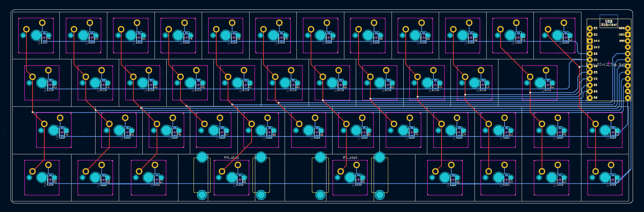644x212 pixels.
Task: Click upper yellow pad of top-right switch
Action: [x=563, y=23]
